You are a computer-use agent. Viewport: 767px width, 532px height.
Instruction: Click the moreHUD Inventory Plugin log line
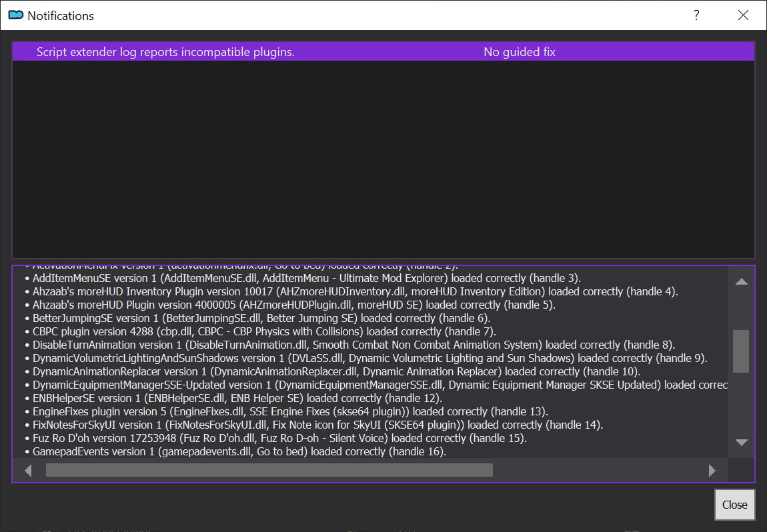351,291
